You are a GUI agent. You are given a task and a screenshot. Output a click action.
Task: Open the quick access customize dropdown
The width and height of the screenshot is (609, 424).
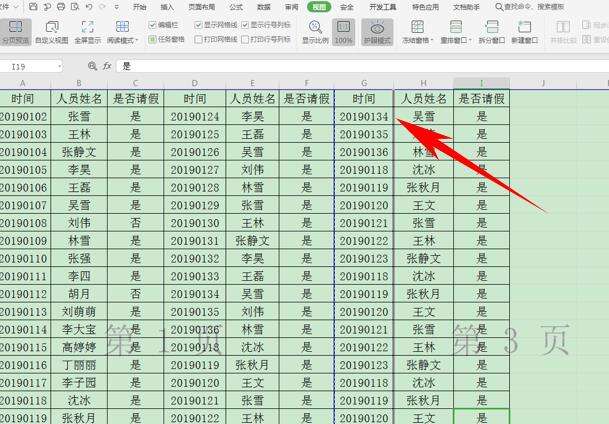pos(117,7)
